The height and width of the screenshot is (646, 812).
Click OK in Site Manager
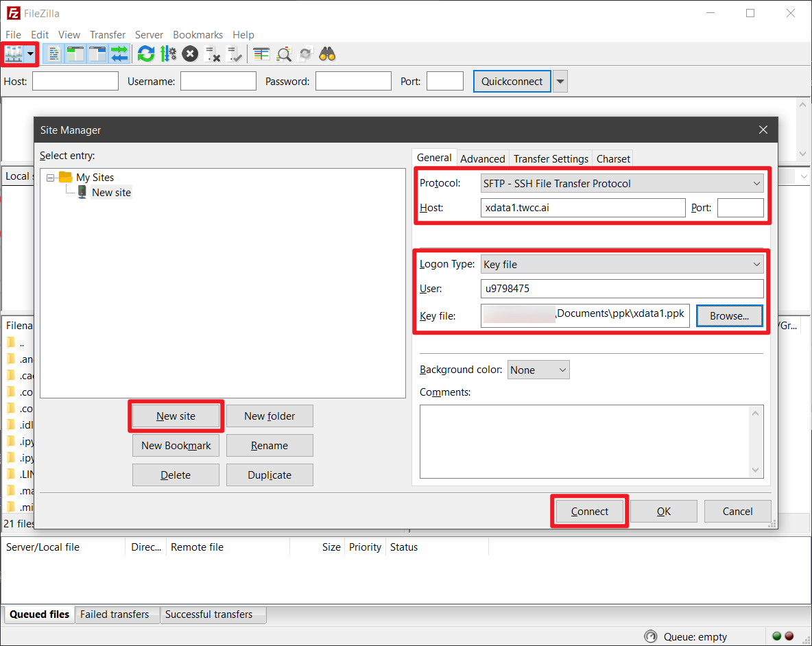664,512
